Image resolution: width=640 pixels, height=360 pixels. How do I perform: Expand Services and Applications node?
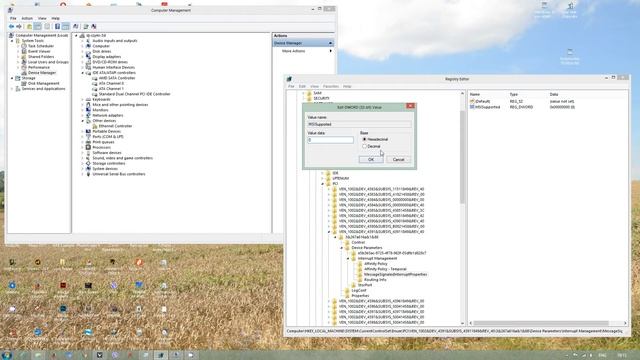click(12, 89)
